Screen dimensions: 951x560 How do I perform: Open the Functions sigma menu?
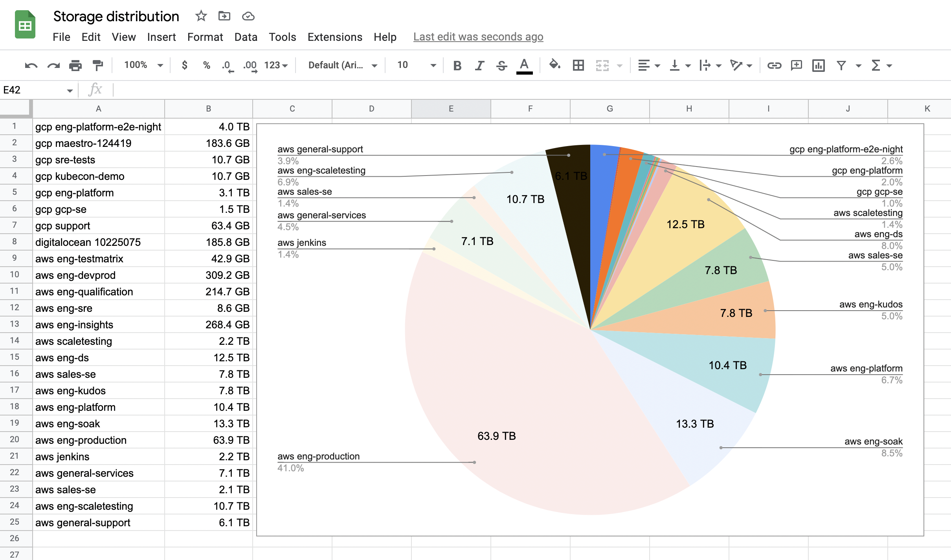pos(882,65)
